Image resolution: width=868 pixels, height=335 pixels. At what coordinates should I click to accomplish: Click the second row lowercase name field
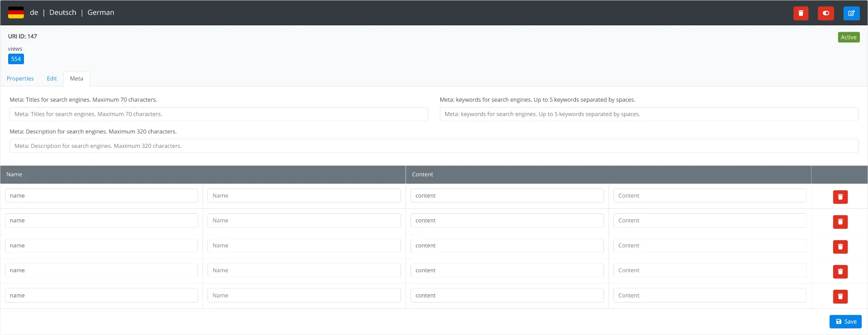coord(101,221)
